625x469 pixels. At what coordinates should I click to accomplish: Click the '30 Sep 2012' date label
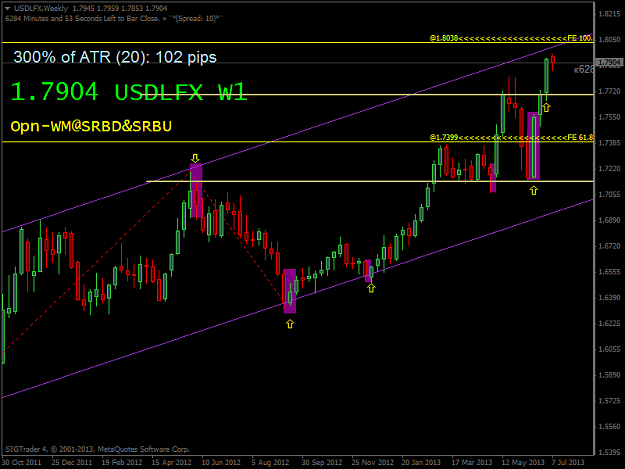[x=322, y=462]
